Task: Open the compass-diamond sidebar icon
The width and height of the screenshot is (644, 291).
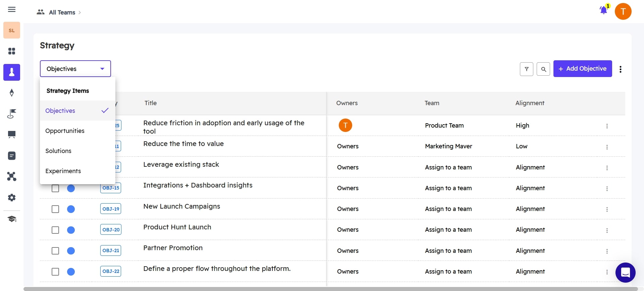Action: (x=12, y=93)
